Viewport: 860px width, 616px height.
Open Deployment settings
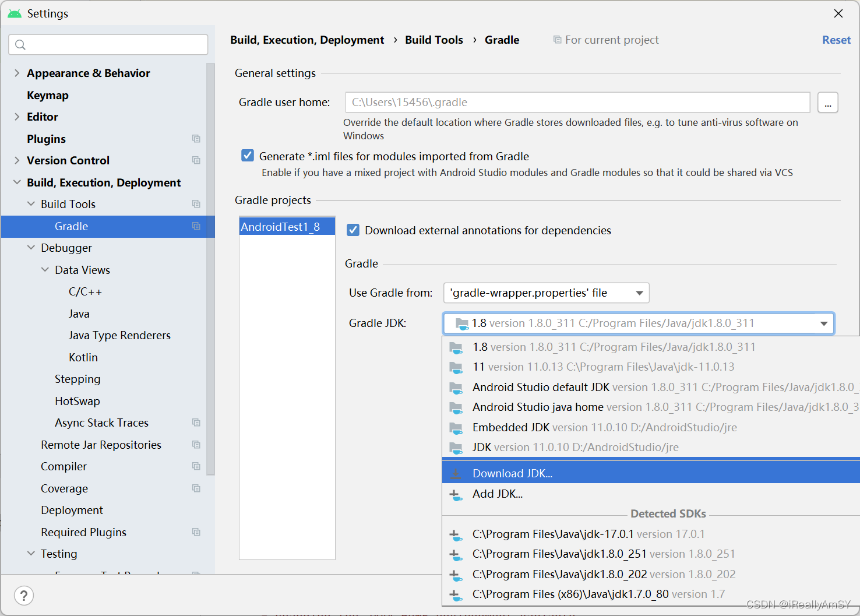click(72, 510)
